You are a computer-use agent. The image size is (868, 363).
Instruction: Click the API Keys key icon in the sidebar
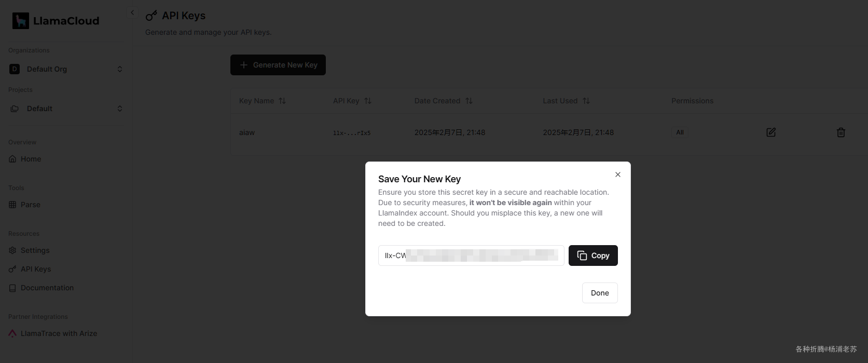pos(12,269)
